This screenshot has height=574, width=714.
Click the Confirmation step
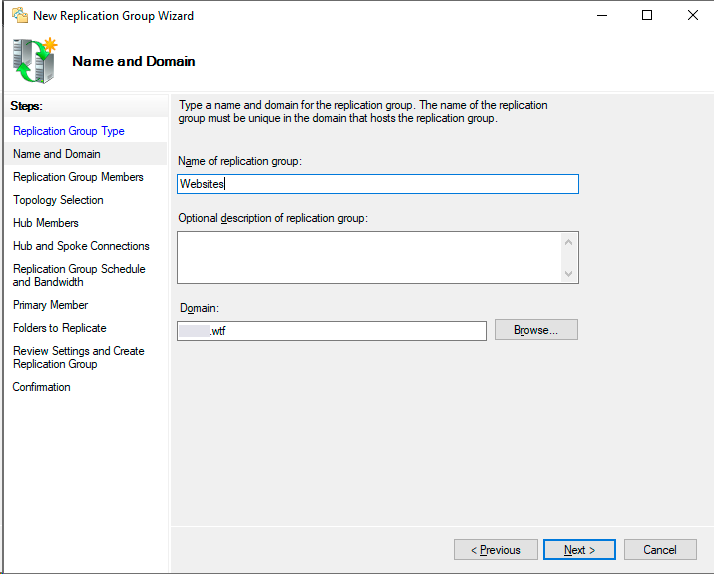[42, 387]
